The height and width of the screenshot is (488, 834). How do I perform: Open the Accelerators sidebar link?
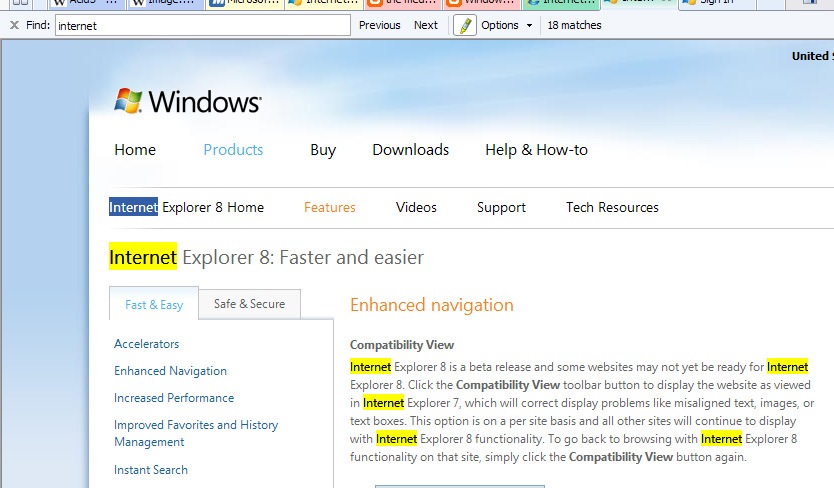[146, 344]
